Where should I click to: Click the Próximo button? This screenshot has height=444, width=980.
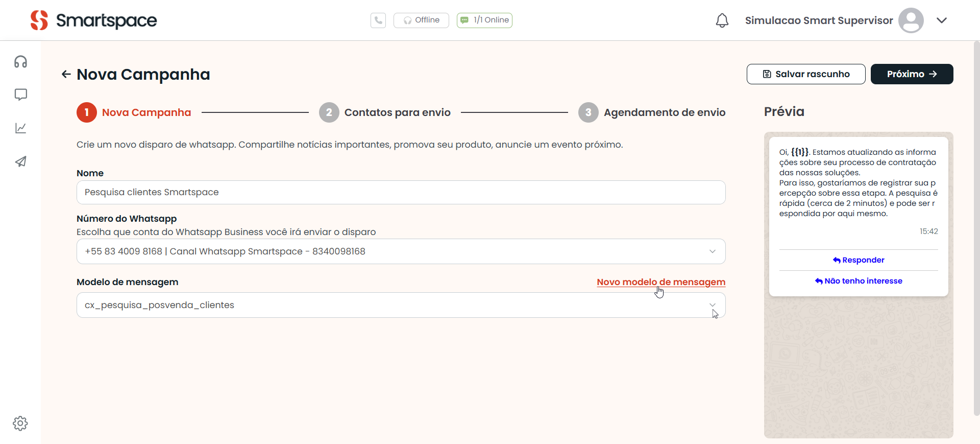[912, 74]
